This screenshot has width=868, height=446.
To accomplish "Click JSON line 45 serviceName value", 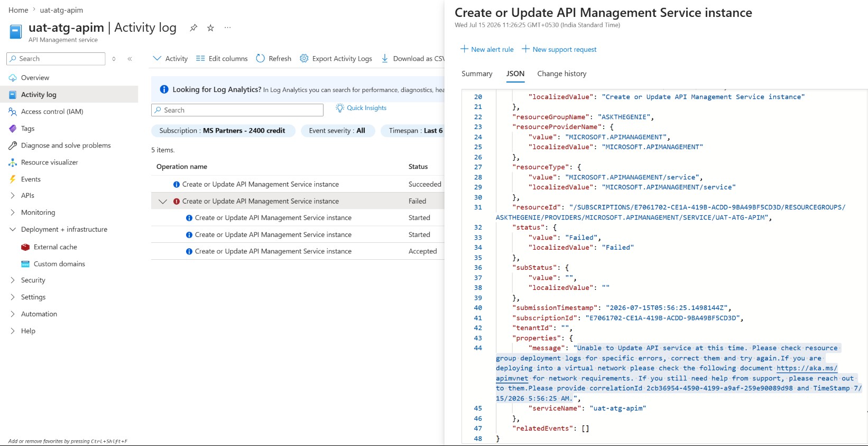I will [617, 408].
